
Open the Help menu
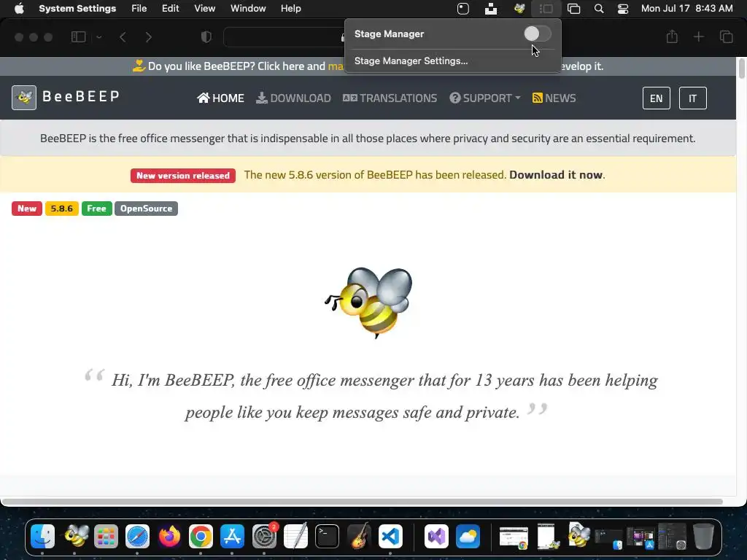coord(290,9)
